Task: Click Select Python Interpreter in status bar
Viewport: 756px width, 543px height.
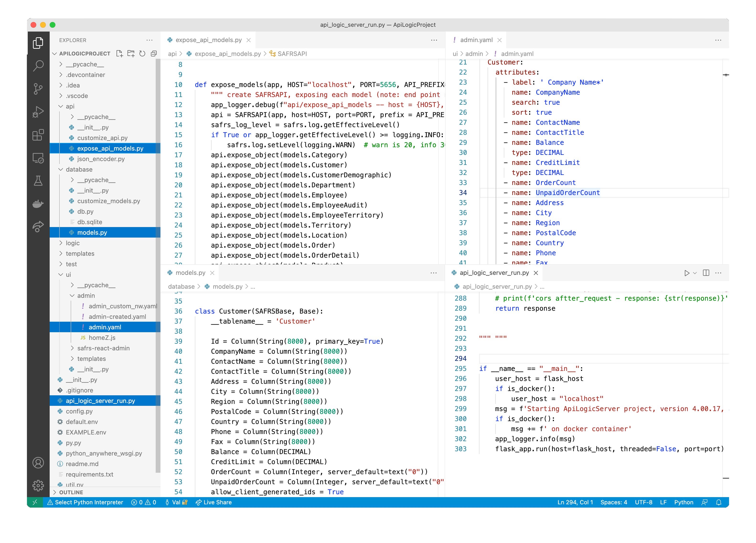Action: click(89, 502)
